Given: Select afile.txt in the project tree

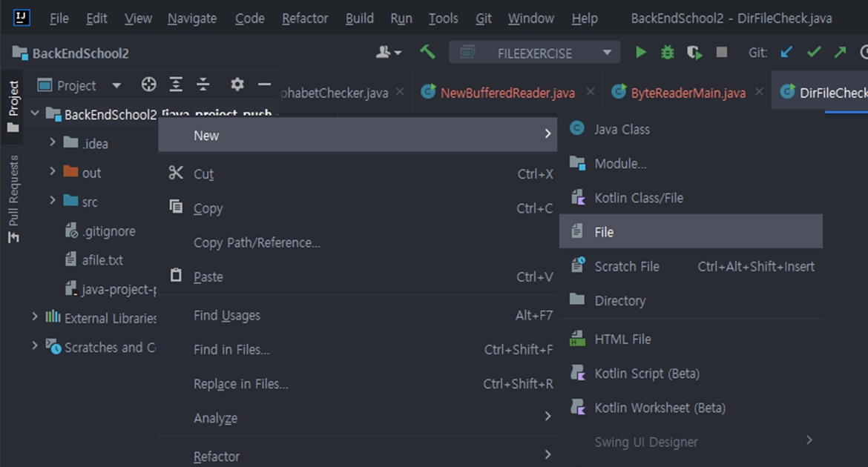Looking at the screenshot, I should tap(102, 260).
